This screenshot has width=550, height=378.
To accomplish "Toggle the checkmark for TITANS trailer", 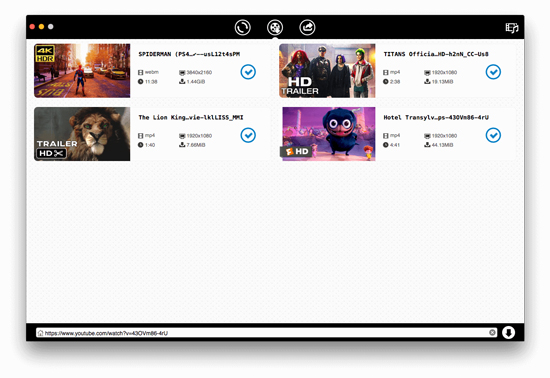I will pos(493,72).
